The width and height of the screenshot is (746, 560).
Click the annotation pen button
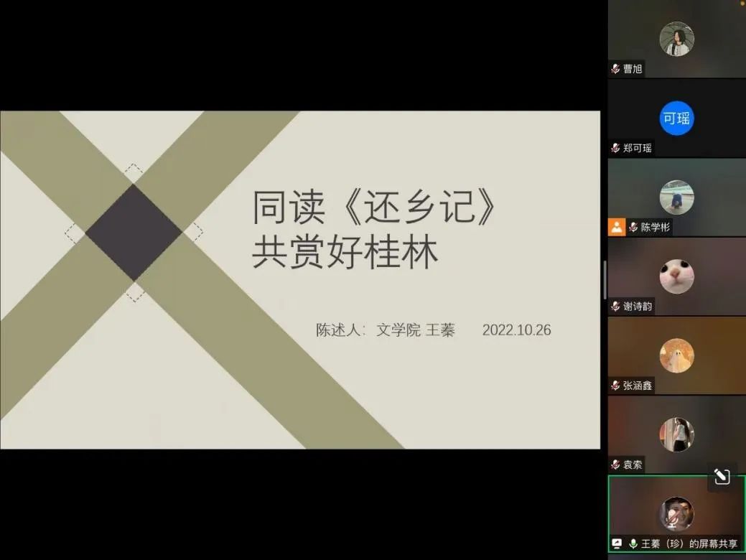(x=722, y=476)
